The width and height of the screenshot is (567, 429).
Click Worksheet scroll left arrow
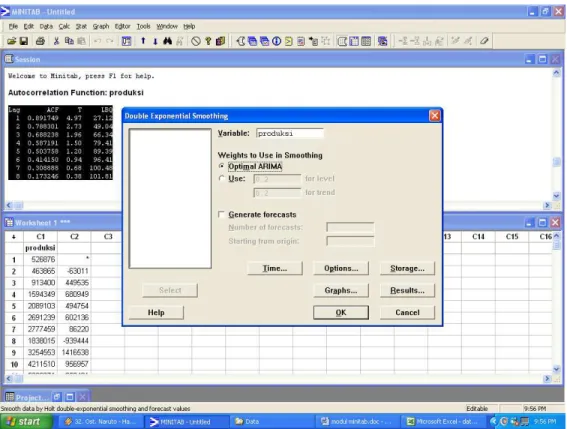(9, 379)
